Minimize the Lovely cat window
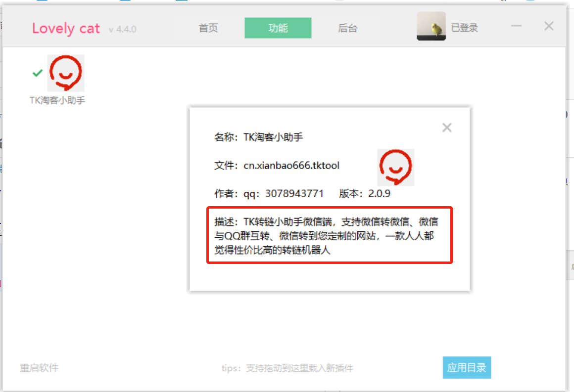This screenshot has height=392, width=574. (x=516, y=26)
